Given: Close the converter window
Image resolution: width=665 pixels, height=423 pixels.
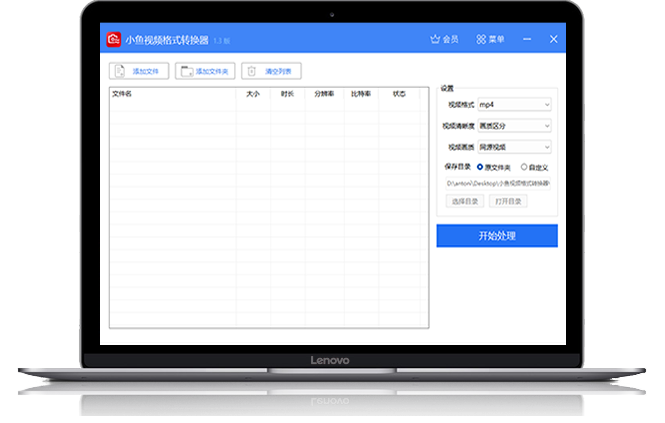Looking at the screenshot, I should (553, 40).
